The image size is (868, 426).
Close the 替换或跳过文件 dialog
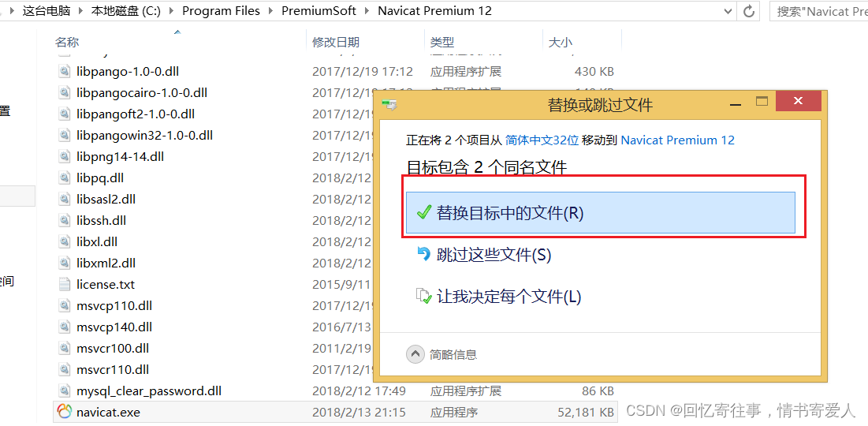pos(798,102)
